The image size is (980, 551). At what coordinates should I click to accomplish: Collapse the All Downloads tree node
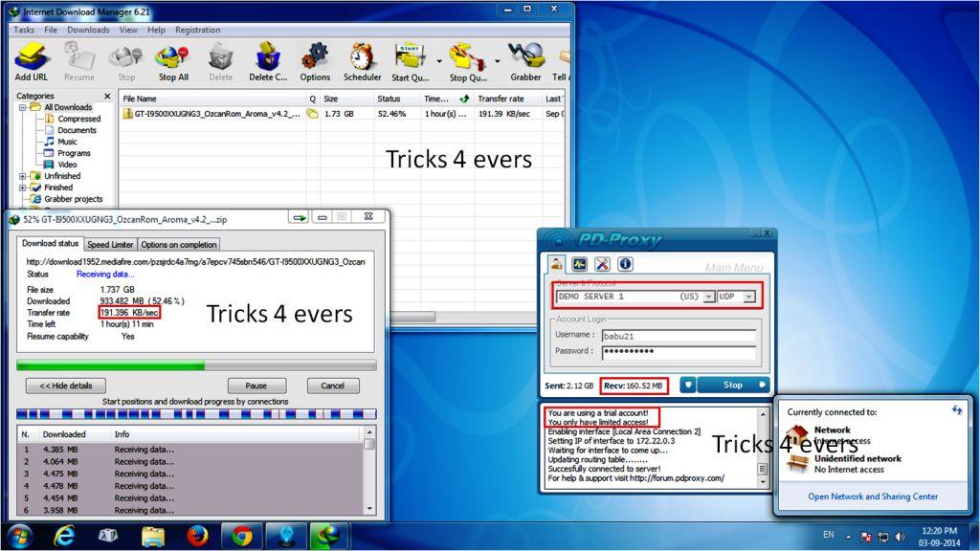[23, 107]
